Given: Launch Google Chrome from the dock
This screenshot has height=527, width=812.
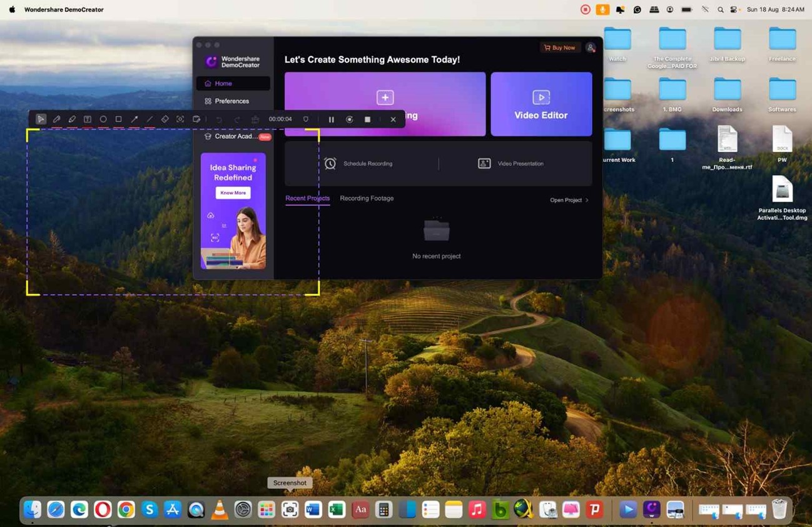Looking at the screenshot, I should point(126,509).
